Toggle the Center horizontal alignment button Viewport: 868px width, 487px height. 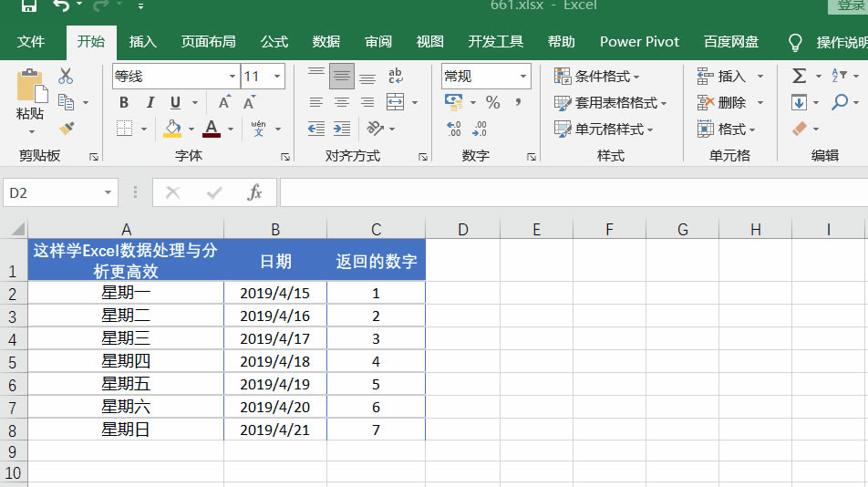point(342,102)
